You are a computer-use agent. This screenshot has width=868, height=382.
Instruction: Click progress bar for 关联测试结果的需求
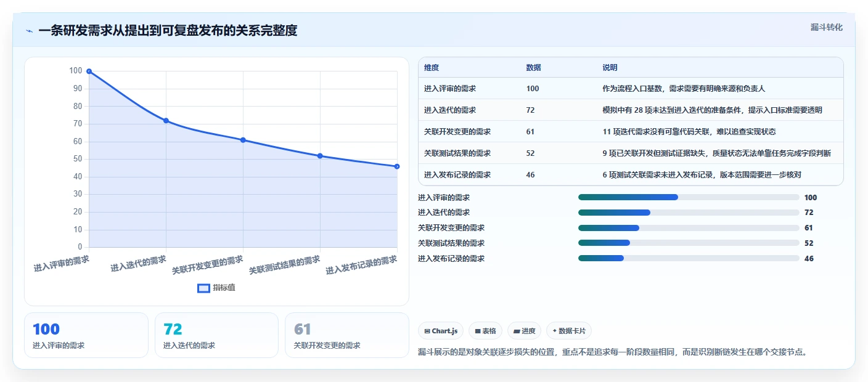point(689,243)
